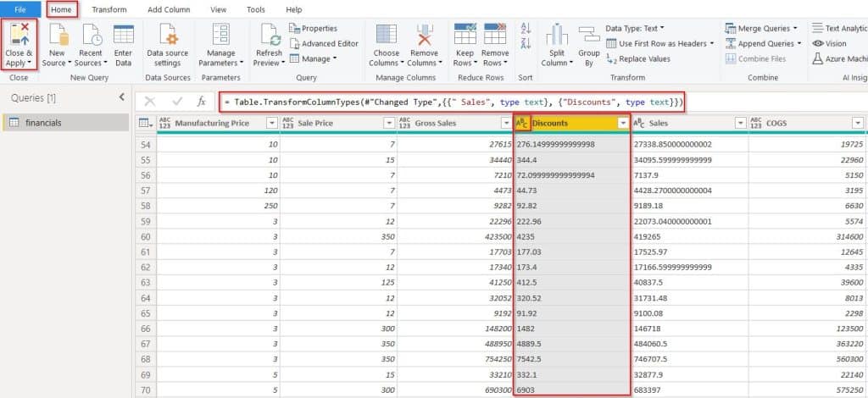Click Replace Values
The width and height of the screenshot is (868, 398).
(x=638, y=58)
